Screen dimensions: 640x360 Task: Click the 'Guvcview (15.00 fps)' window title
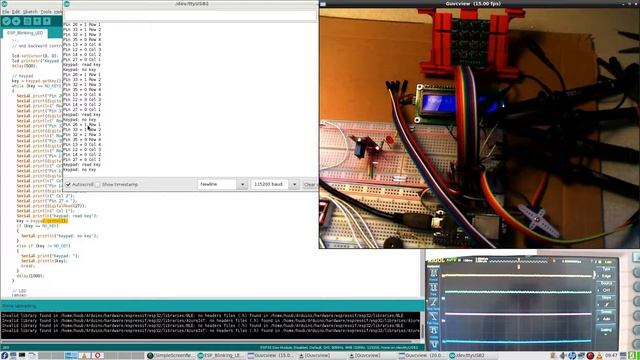pos(473,4)
